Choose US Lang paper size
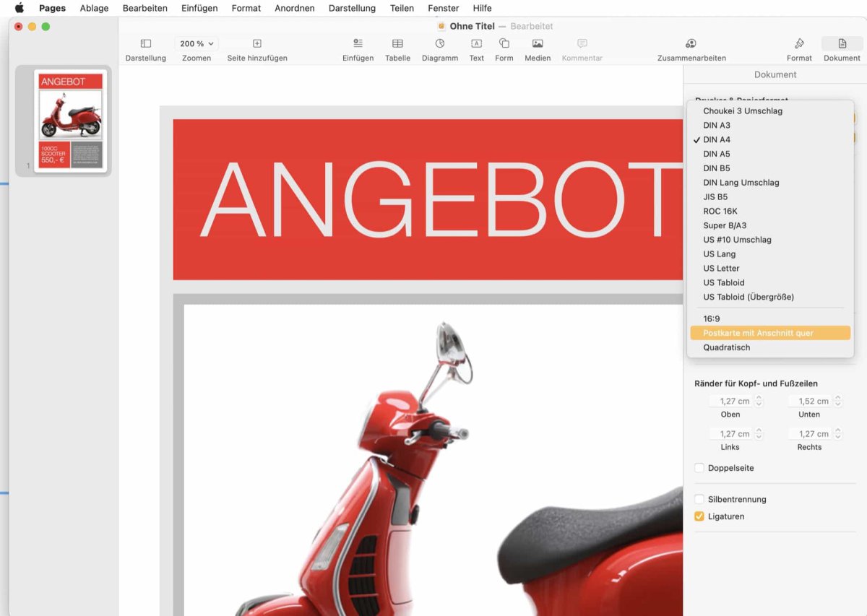 (x=770, y=254)
